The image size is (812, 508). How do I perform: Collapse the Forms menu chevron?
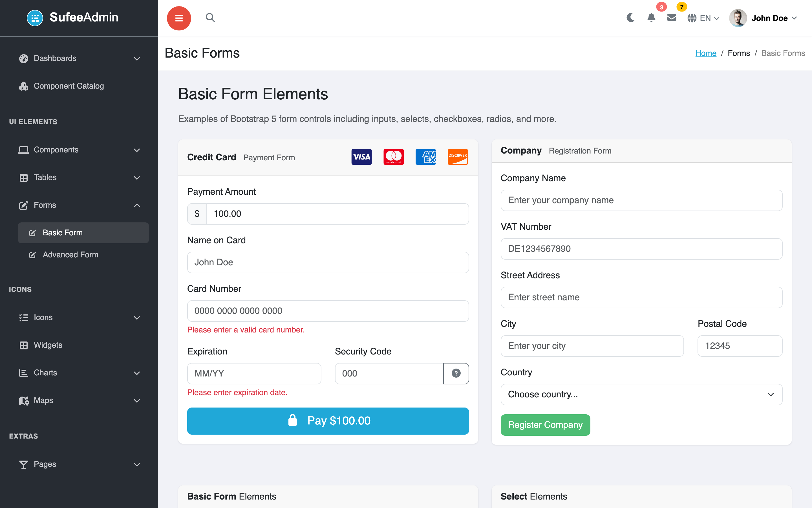point(137,205)
